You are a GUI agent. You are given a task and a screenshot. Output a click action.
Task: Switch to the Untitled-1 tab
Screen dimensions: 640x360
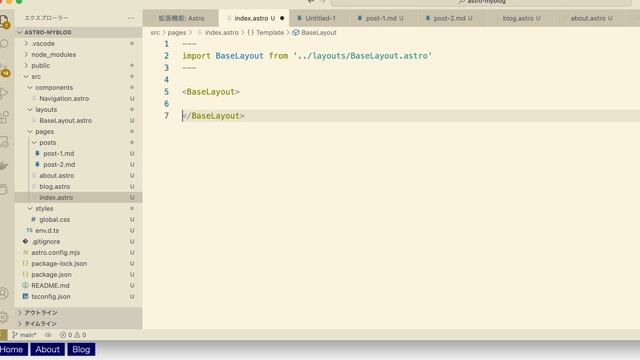click(x=320, y=18)
